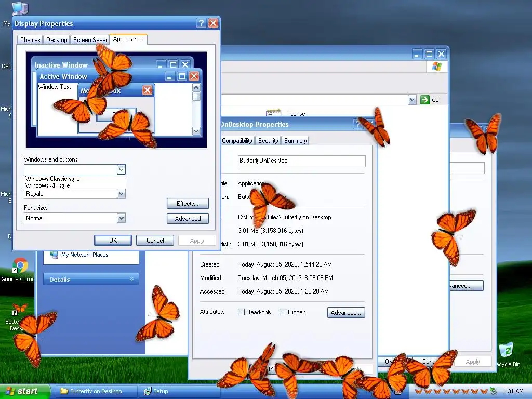Viewport: 532px width, 399px height.
Task: Click the Created date value text
Action: [285, 264]
